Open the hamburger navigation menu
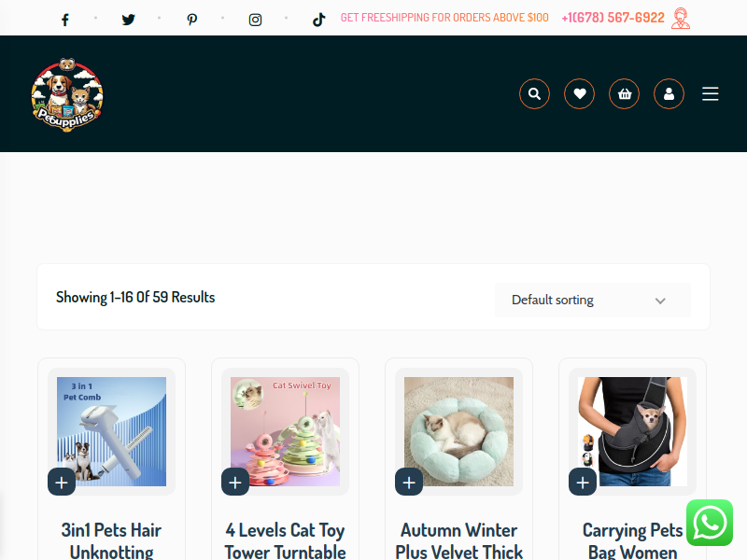This screenshot has height=560, width=747. [711, 93]
